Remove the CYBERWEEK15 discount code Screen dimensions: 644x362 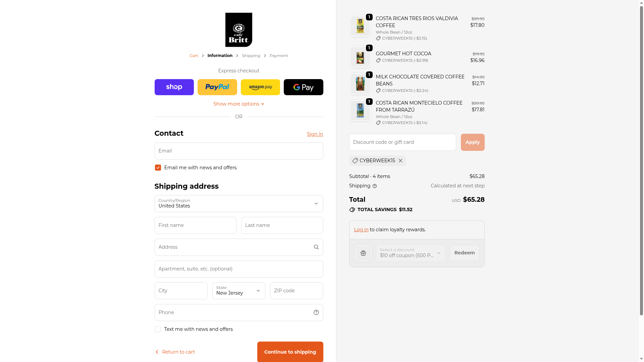pos(400,161)
